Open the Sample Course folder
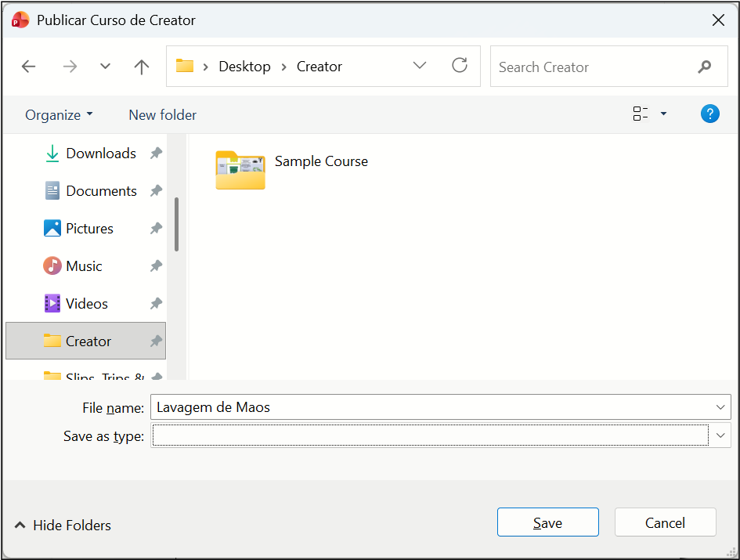The height and width of the screenshot is (560, 740). coord(240,170)
